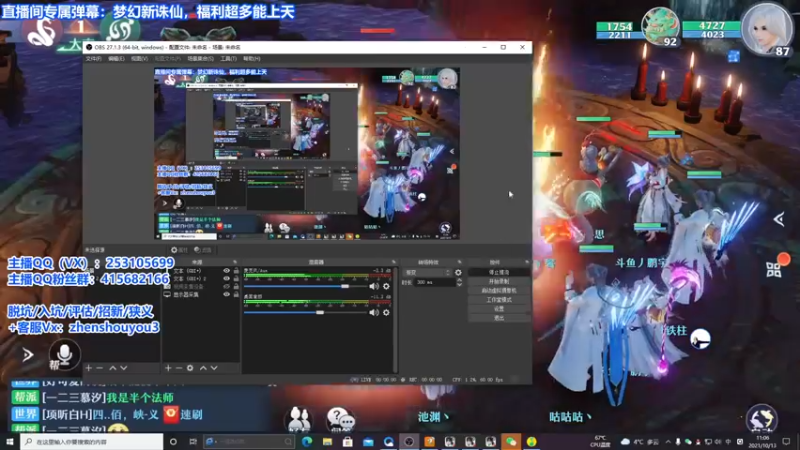This screenshot has width=800, height=450.
Task: Open the 文件(F) menu in OBS
Action: pyautogui.click(x=93, y=59)
